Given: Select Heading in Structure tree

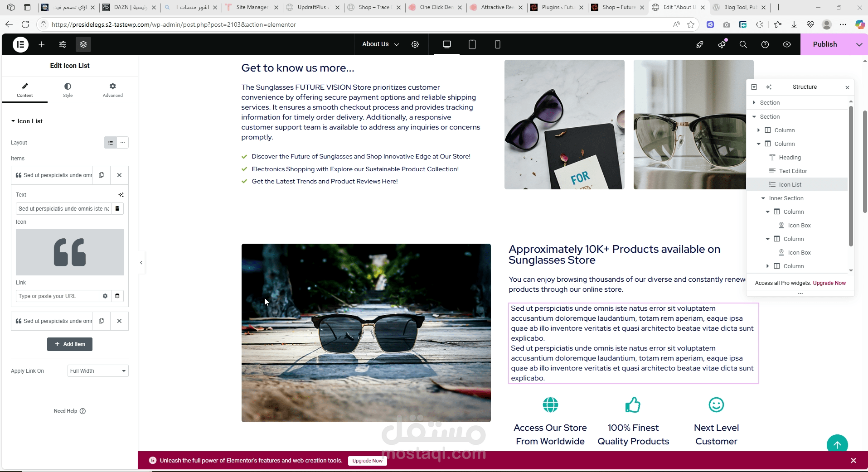Looking at the screenshot, I should [790, 158].
